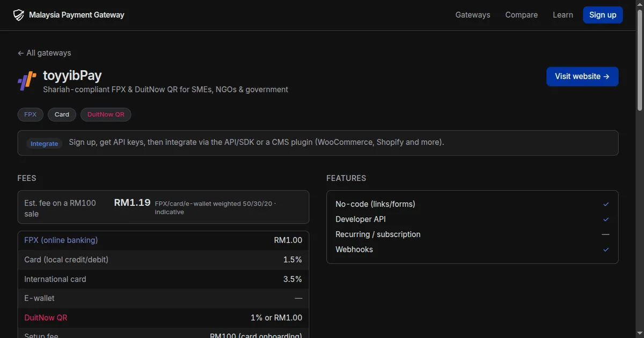
Task: Click the FPX (online banking) fee row label
Action: click(61, 240)
